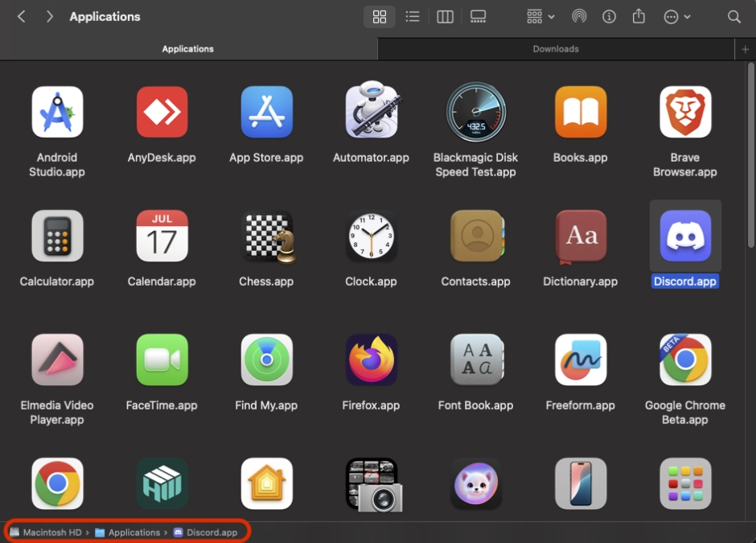This screenshot has width=756, height=543.
Task: Click the Share toolbar button
Action: pos(639,17)
